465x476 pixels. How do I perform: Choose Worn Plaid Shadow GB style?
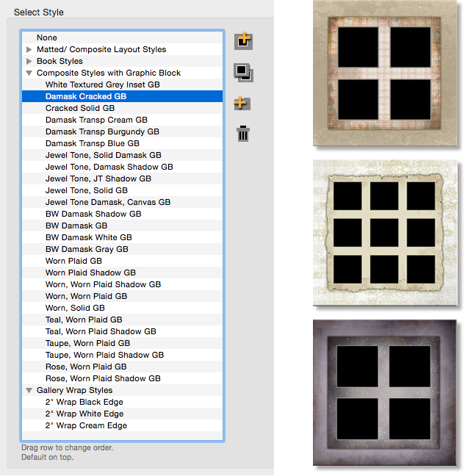90,273
